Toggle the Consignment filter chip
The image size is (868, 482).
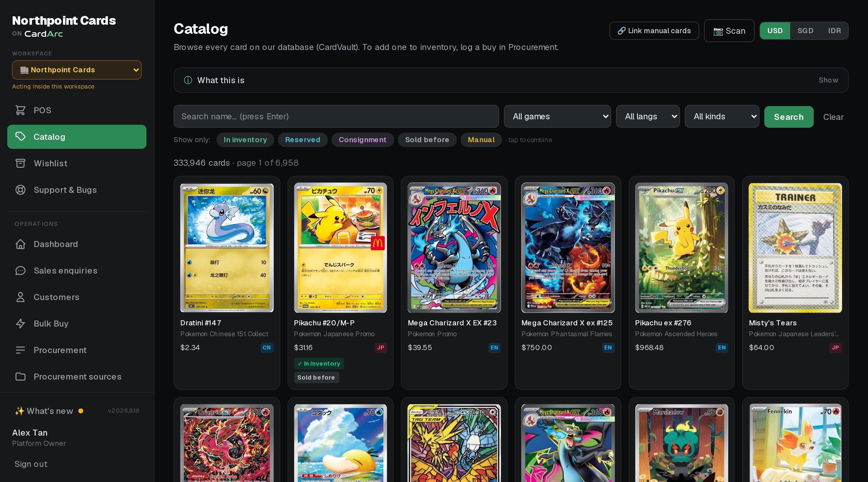363,140
